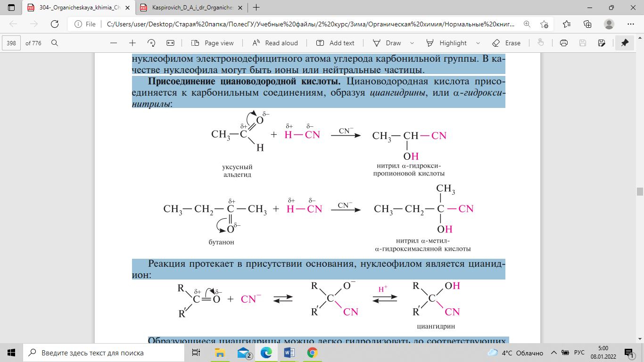
Task: Click the address bar file path
Action: coord(311,24)
